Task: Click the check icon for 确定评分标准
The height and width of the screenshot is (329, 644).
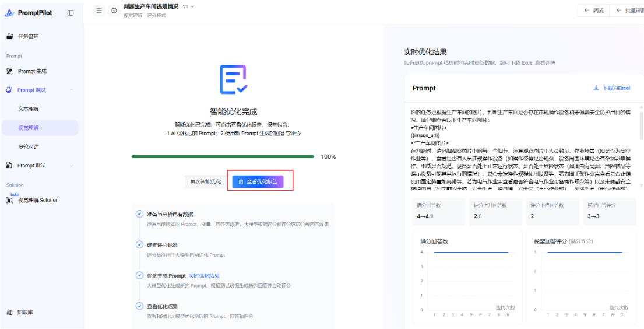Action: tap(139, 244)
